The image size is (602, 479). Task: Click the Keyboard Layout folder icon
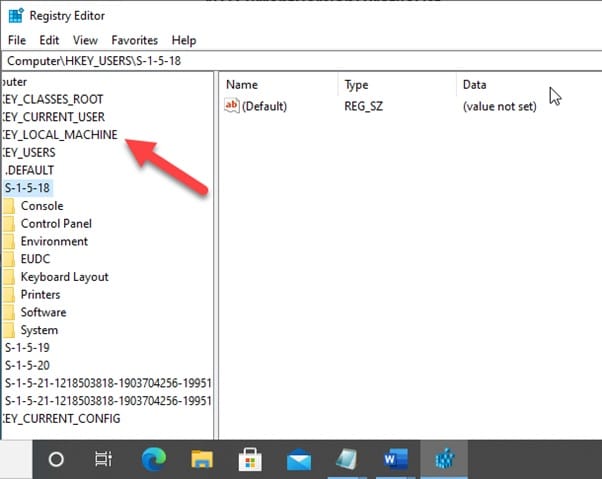pos(9,277)
